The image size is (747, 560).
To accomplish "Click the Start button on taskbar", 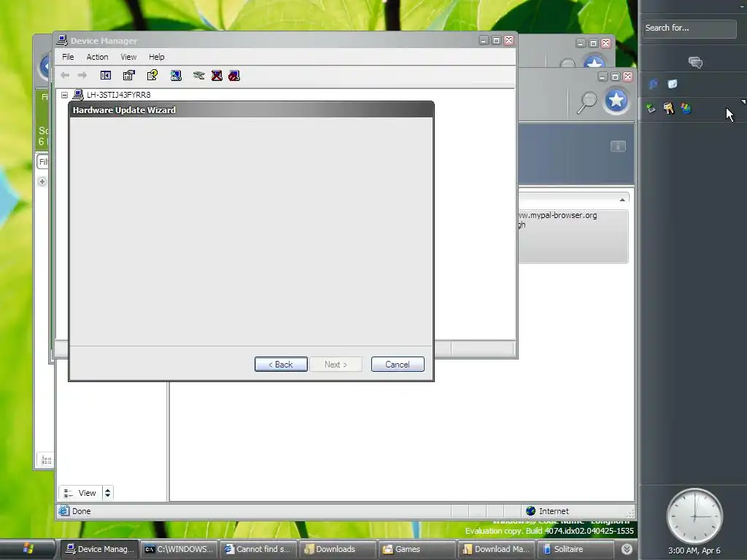I will pos(28,549).
